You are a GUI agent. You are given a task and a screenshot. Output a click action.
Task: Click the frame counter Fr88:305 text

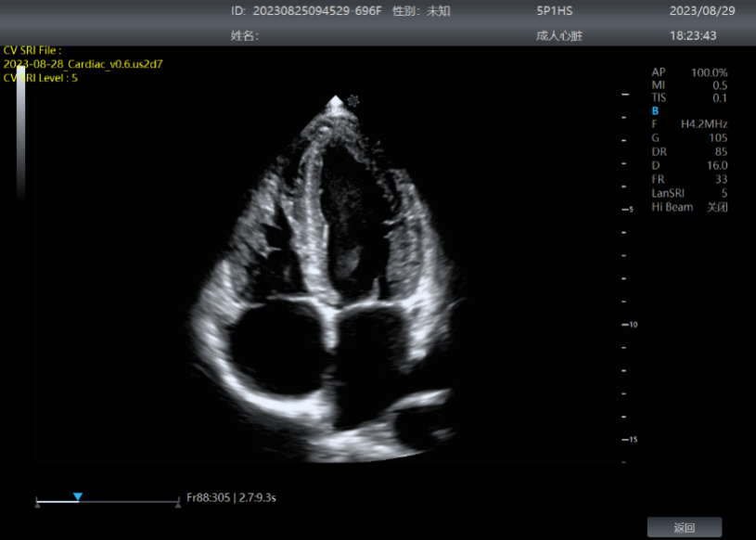coord(209,497)
